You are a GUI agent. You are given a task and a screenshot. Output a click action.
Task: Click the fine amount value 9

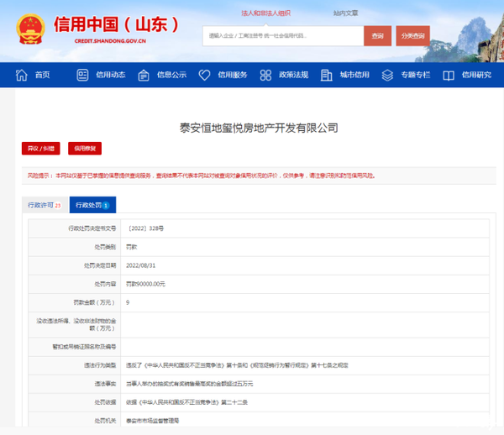(128, 302)
